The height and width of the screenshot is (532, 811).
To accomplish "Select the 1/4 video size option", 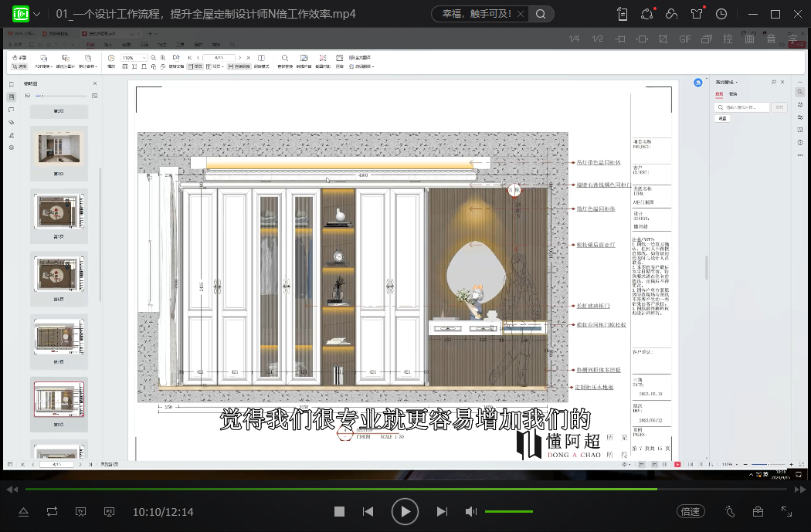I will (x=574, y=39).
